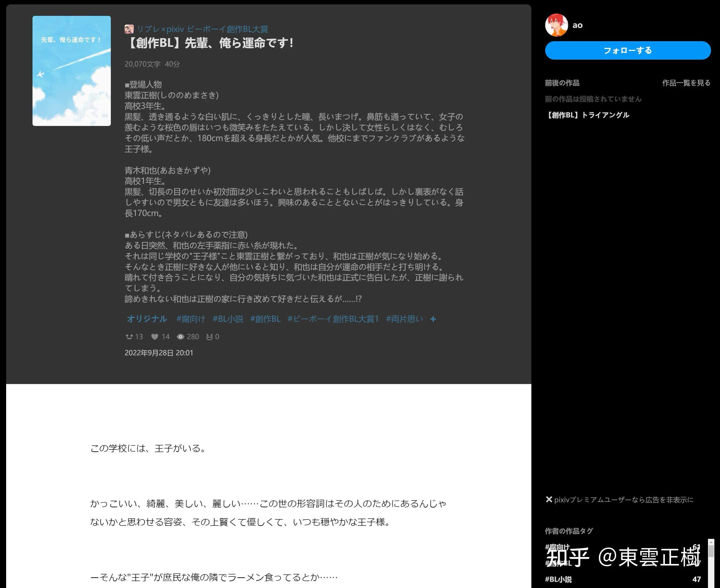This screenshot has width=720, height=588.
Task: Click the 作者の作品タグ heading
Action: [x=569, y=531]
